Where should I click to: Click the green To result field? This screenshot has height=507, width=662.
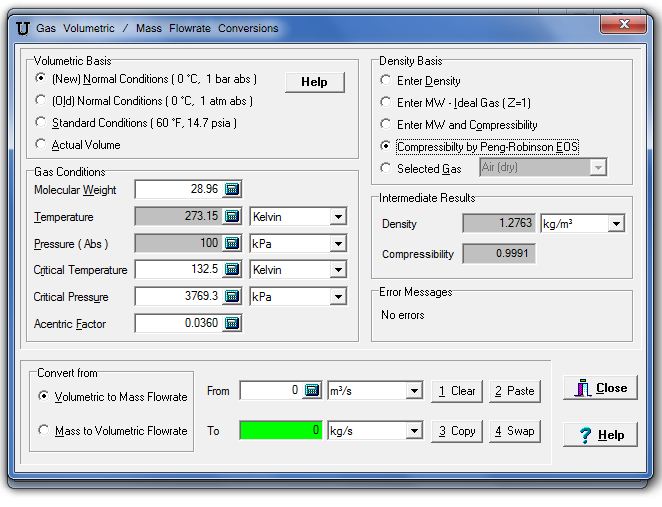(x=281, y=430)
